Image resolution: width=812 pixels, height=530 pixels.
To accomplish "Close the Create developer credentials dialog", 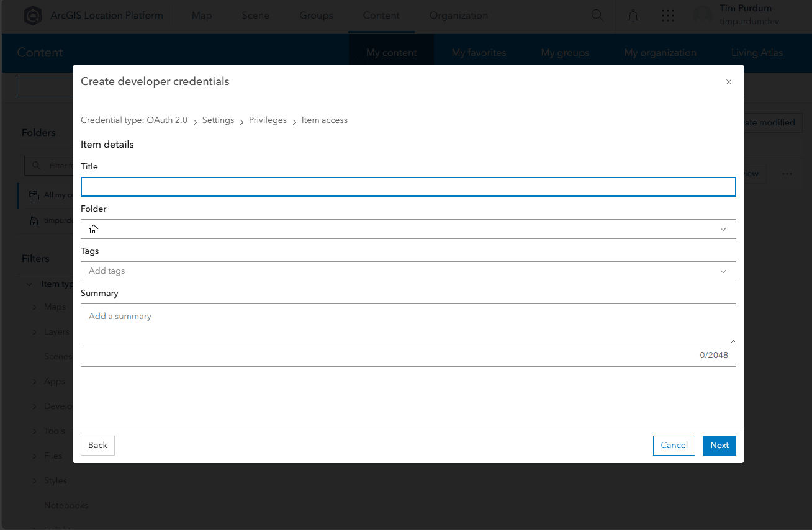I will tap(729, 82).
